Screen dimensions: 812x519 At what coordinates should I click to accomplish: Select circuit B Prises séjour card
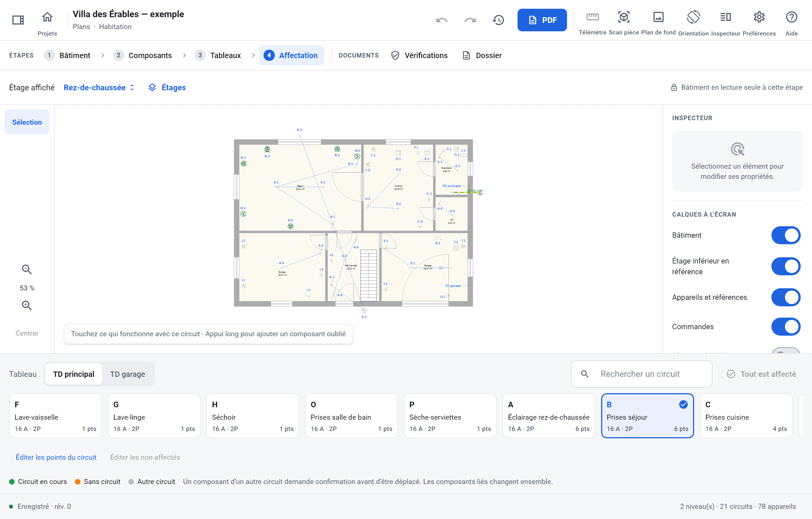647,416
